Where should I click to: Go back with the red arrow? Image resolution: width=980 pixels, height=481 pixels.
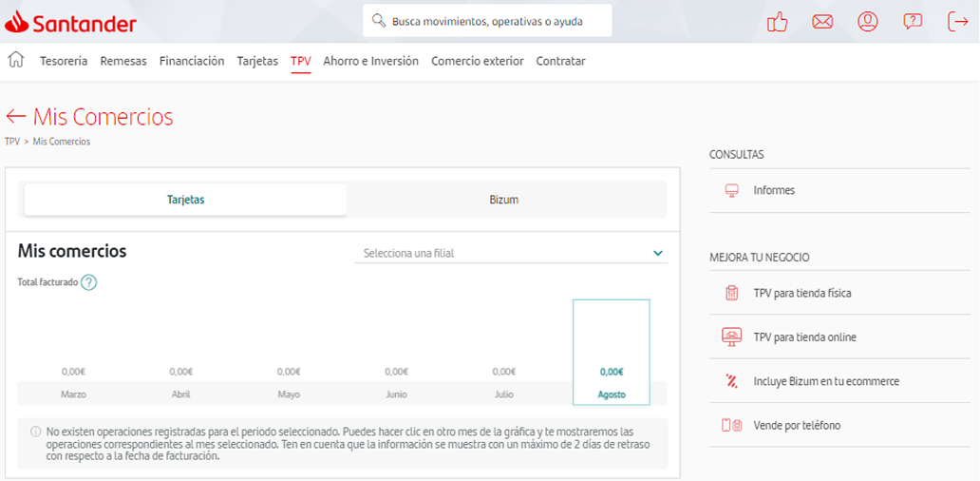(x=15, y=116)
